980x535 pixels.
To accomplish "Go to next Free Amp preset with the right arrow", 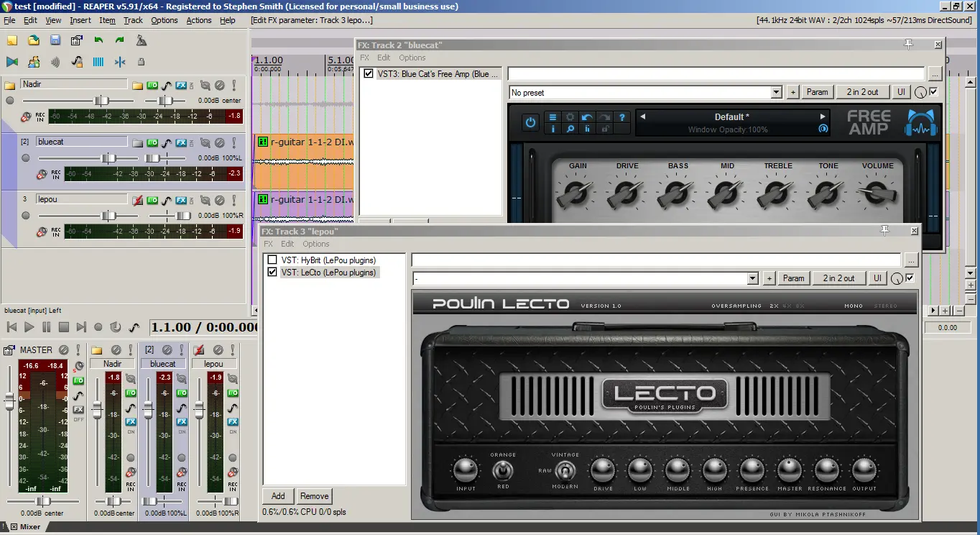I will click(x=823, y=116).
